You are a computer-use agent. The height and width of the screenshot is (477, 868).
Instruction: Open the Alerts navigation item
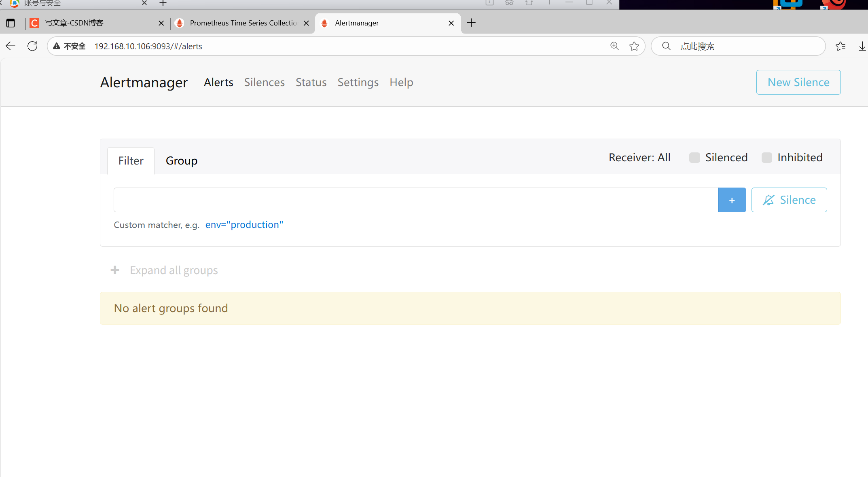[218, 82]
